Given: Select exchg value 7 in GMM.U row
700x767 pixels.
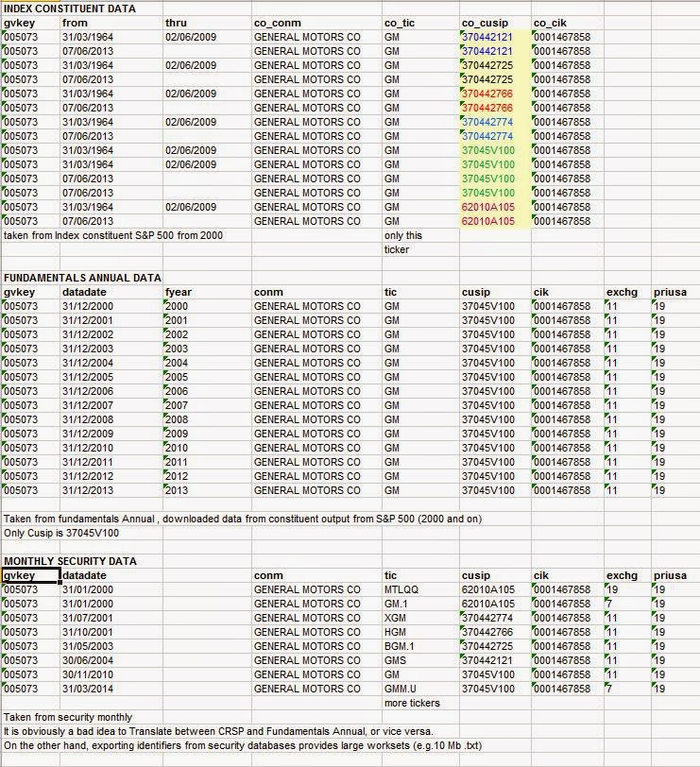Looking at the screenshot, I should [627, 689].
